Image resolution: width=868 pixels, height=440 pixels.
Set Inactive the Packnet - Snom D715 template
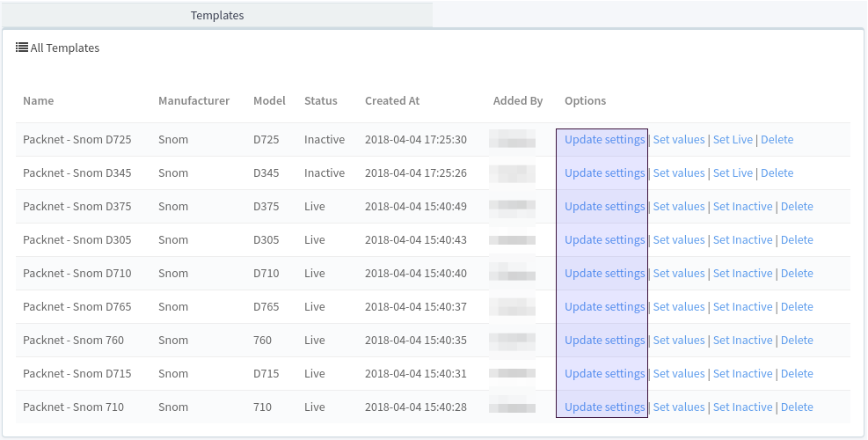743,373
